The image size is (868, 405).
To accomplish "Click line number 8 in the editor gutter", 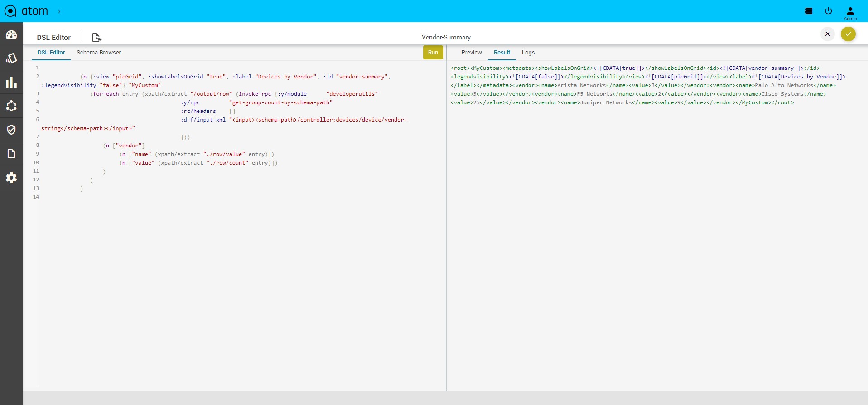I will point(37,146).
